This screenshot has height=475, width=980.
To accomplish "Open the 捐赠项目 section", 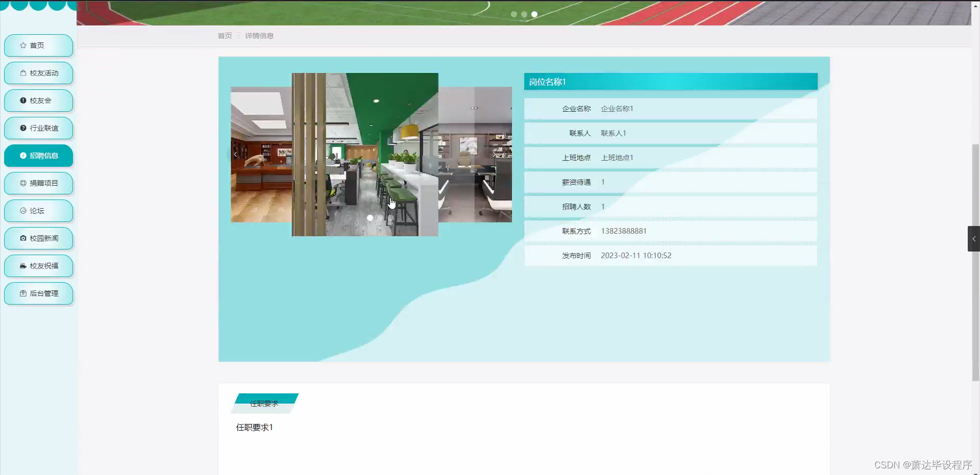I will pos(38,183).
